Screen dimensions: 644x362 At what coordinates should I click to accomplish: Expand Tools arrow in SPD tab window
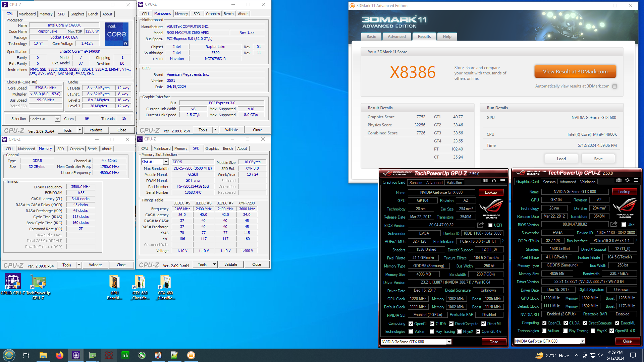coord(214,264)
